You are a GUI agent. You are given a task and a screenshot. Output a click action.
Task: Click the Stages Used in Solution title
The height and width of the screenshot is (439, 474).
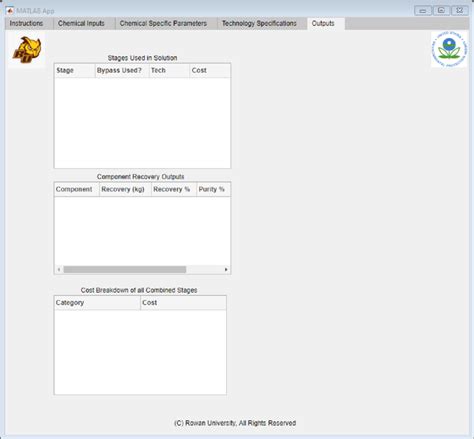(x=142, y=58)
